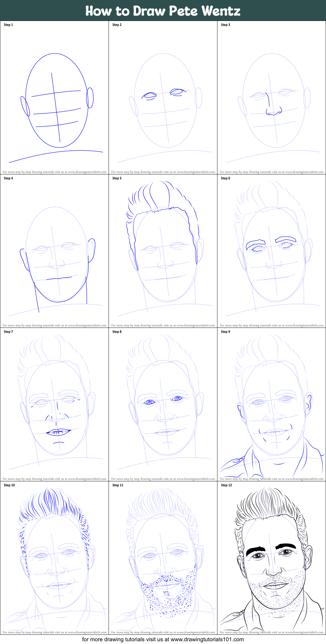Click the 'Step 10' label text
Viewport: 326px width, 644px height.
[x=9, y=485]
